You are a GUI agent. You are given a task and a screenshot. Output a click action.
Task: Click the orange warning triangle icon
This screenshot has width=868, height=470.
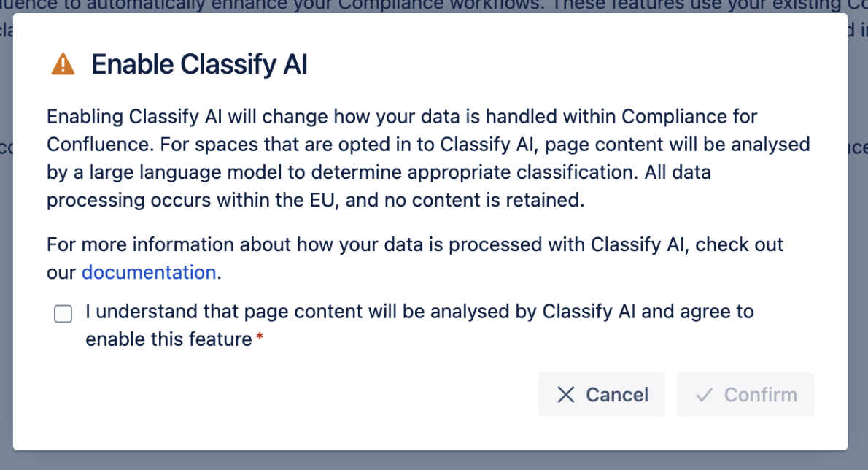coord(63,65)
